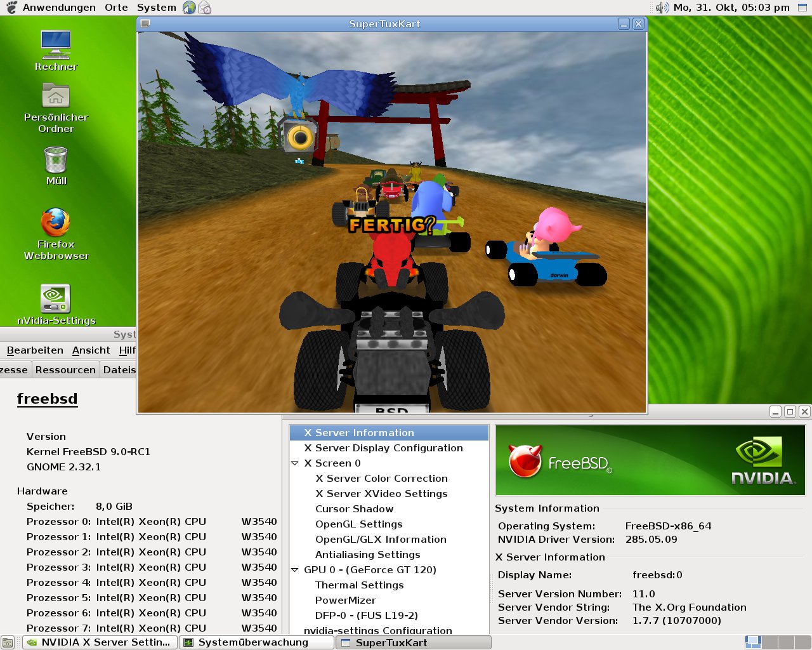Switch to the Dateisysteme tab
This screenshot has width=812, height=650.
119,370
